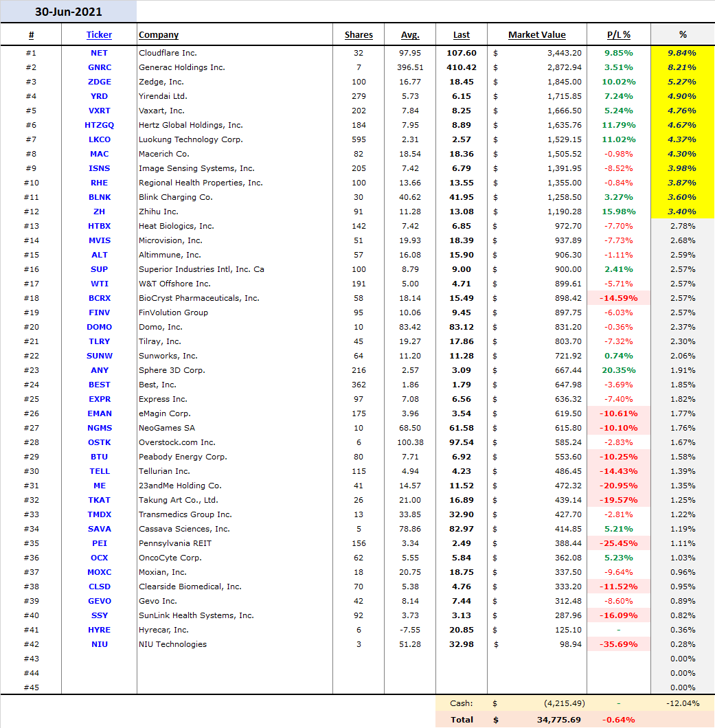Click the LKCO ticker
The image size is (715, 728).
point(100,139)
